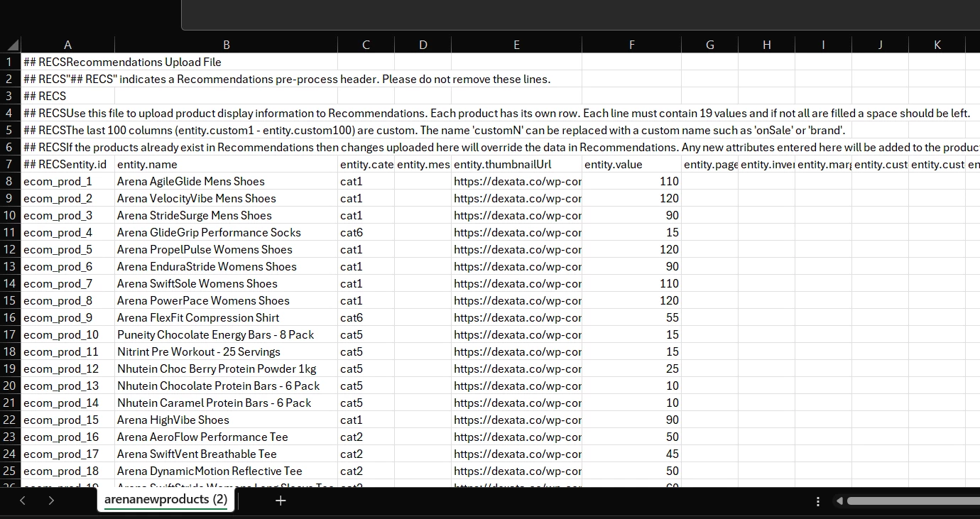
Task: Select column H header
Action: (766, 45)
